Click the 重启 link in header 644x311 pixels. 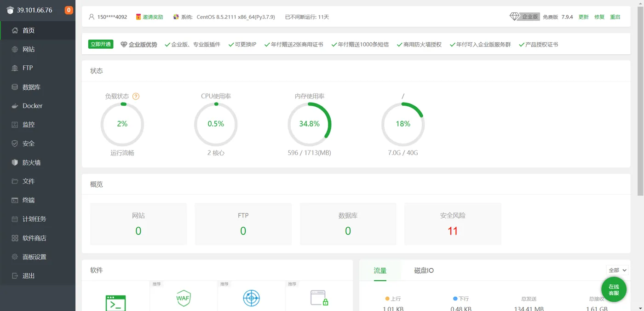click(x=615, y=17)
